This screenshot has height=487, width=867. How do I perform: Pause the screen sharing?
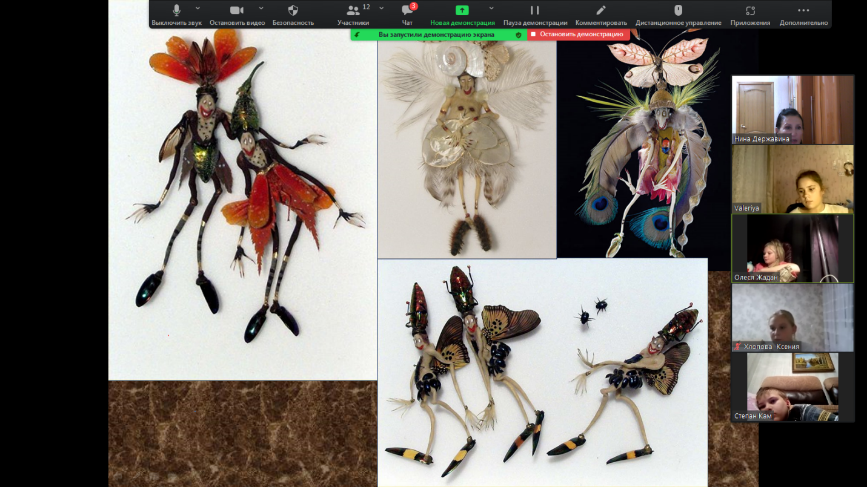pos(535,13)
